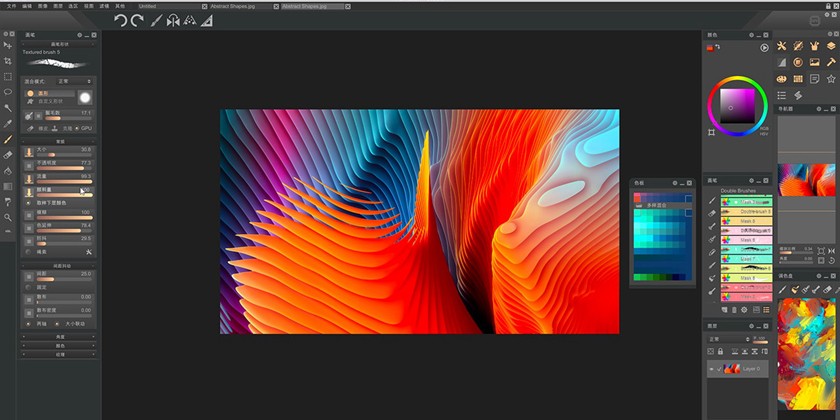
Task: Select the Eraser tool in left toolbar
Action: 8,155
